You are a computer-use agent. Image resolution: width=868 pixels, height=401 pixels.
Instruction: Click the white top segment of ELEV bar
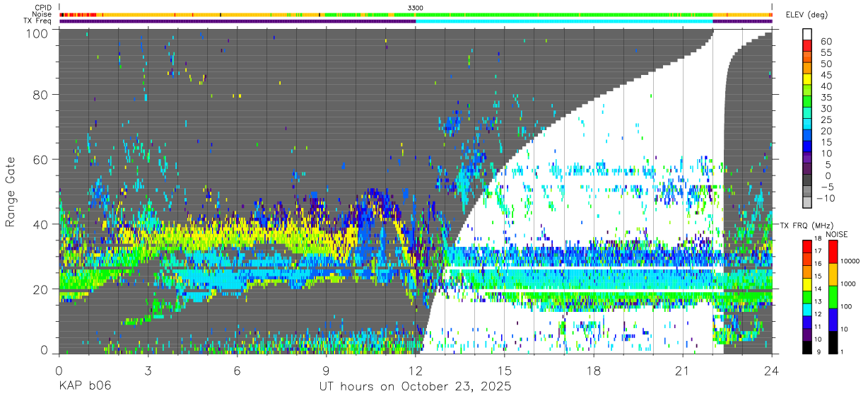pos(807,35)
